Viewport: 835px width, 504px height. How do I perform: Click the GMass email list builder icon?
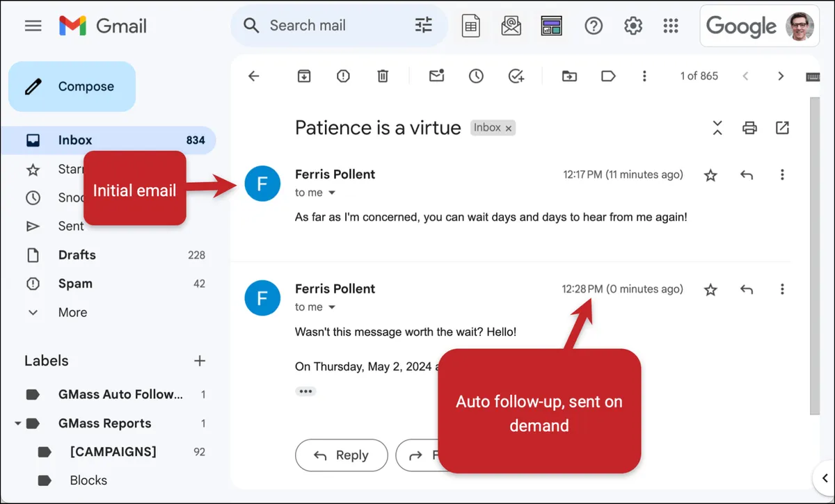(x=511, y=26)
